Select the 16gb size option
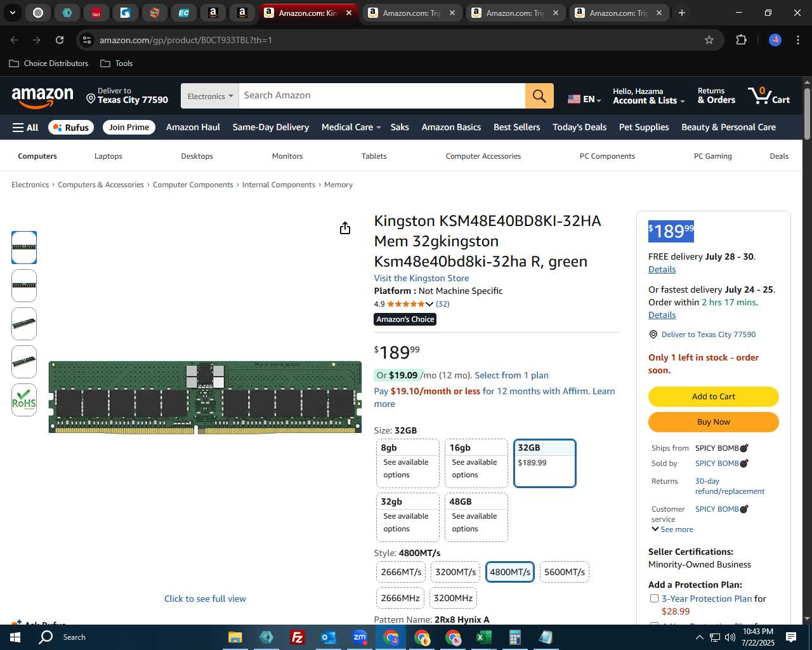The image size is (812, 650). 476,463
